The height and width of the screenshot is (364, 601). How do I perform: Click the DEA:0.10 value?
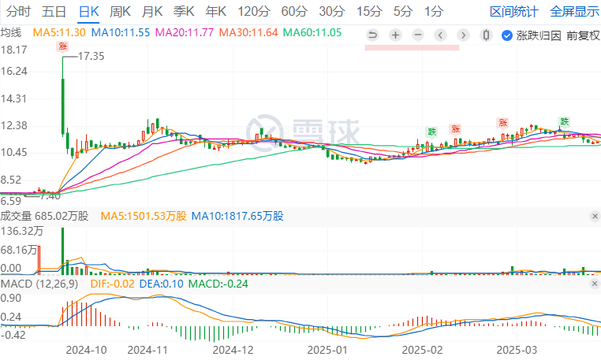161,284
